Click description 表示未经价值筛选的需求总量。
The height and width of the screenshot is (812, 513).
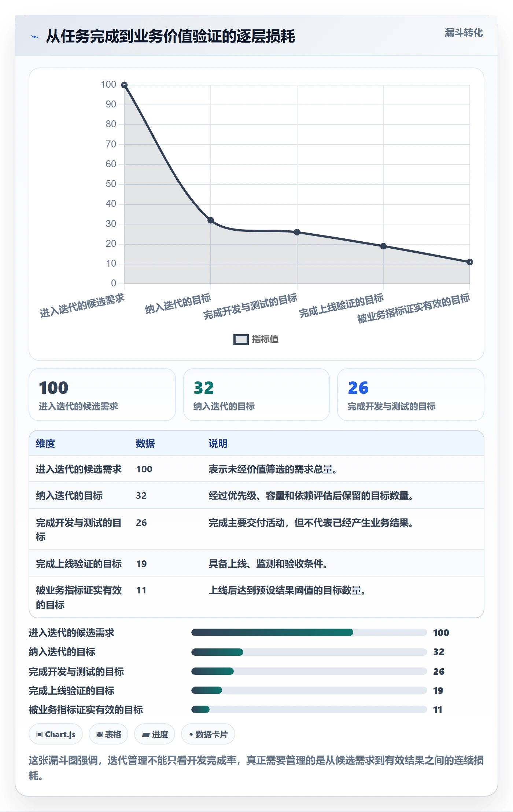273,469
